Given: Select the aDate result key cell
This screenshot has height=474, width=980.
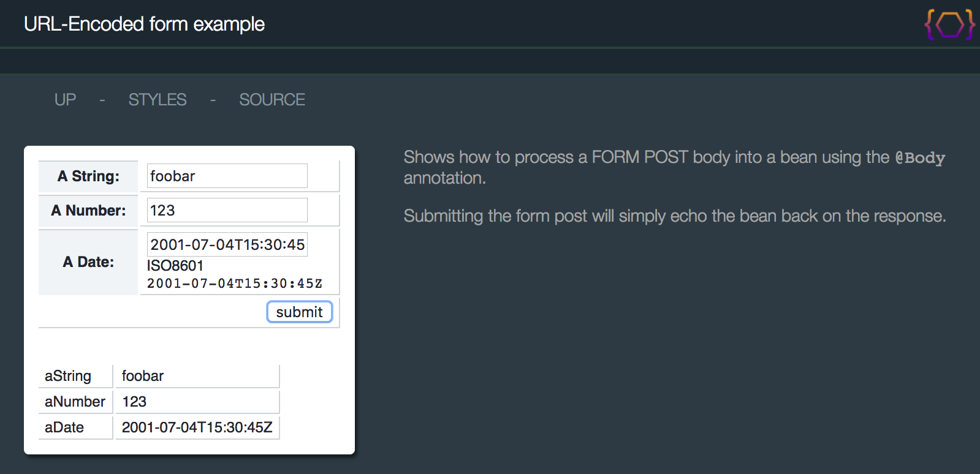Looking at the screenshot, I should tap(75, 427).
